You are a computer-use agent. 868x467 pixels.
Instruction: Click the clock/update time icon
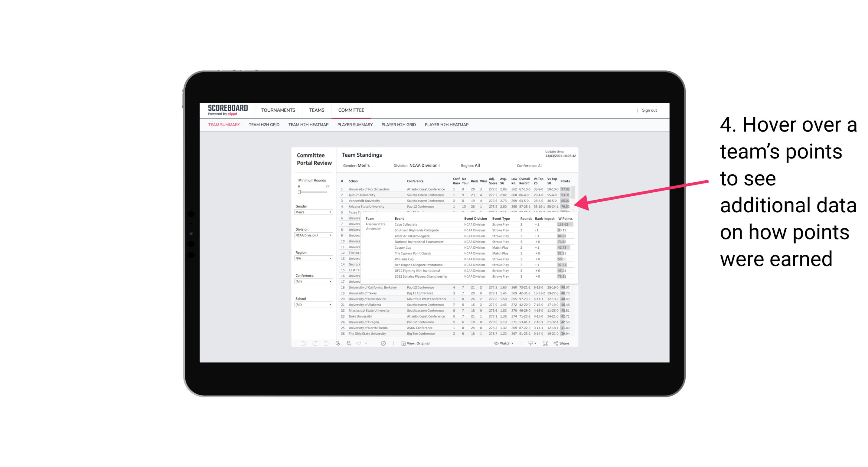[384, 343]
